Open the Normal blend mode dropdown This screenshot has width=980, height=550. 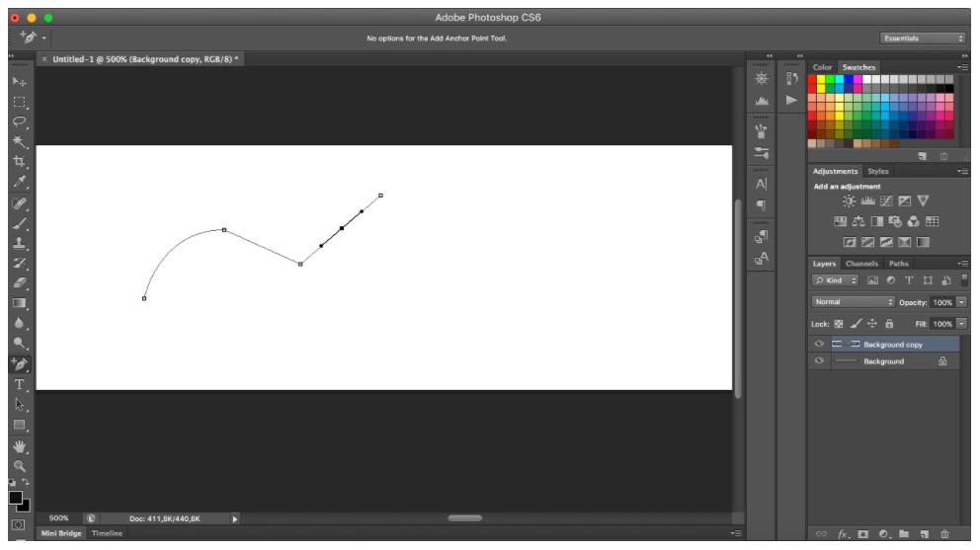click(854, 302)
